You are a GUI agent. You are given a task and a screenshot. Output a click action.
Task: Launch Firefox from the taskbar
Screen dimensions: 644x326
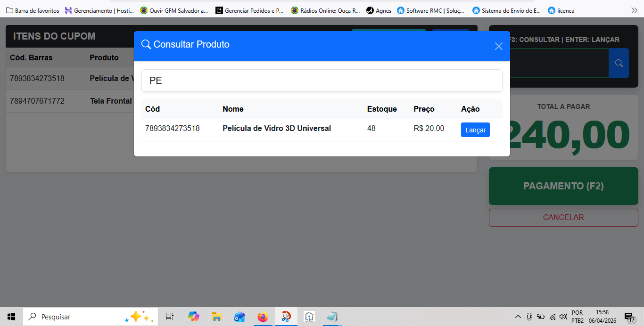[263, 317]
